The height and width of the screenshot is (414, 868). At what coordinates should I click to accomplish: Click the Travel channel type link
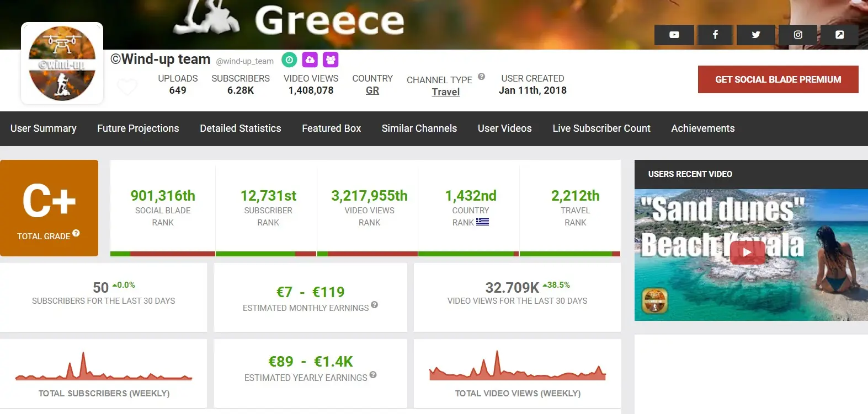pyautogui.click(x=445, y=92)
